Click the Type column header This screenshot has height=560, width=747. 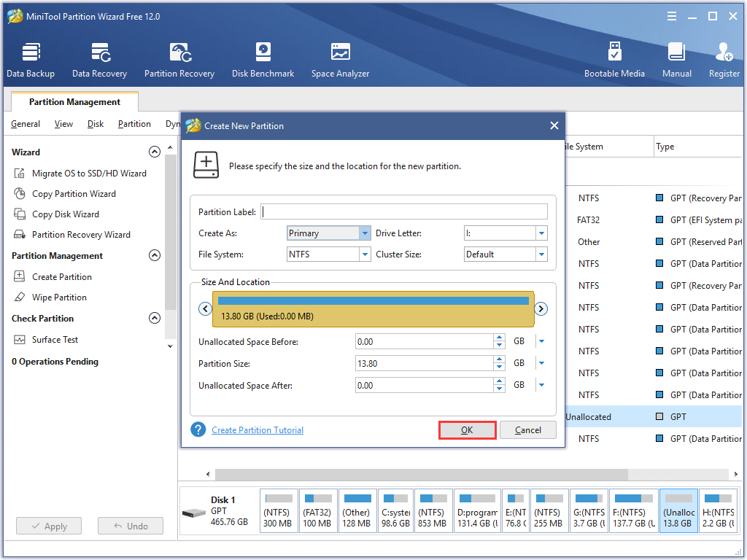(698, 147)
